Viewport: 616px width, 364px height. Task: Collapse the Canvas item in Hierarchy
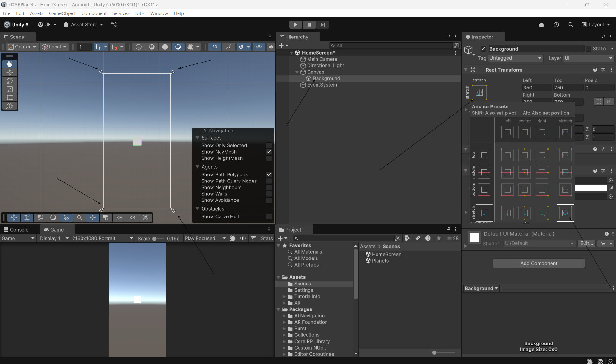297,72
